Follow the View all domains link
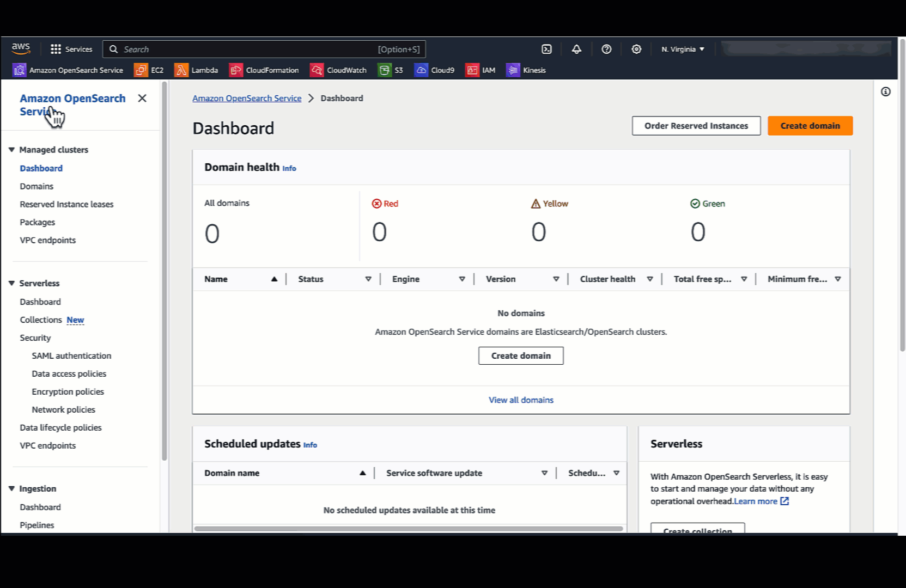Screen dimensions: 906x588 (521, 400)
